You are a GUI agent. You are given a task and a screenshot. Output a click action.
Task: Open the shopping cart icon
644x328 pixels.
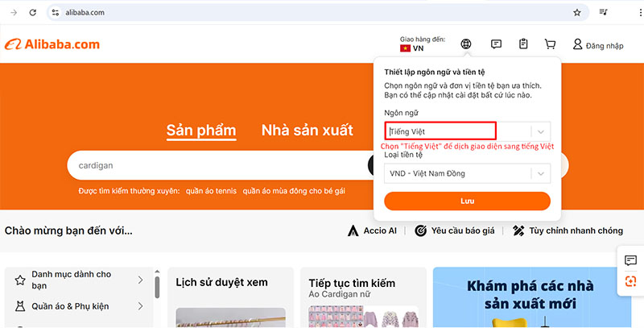point(550,44)
